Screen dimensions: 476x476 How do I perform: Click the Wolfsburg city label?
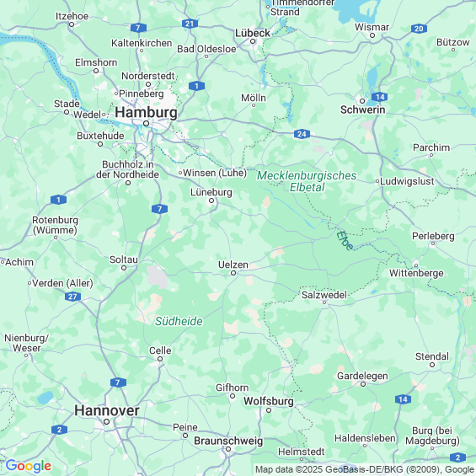pos(269,401)
